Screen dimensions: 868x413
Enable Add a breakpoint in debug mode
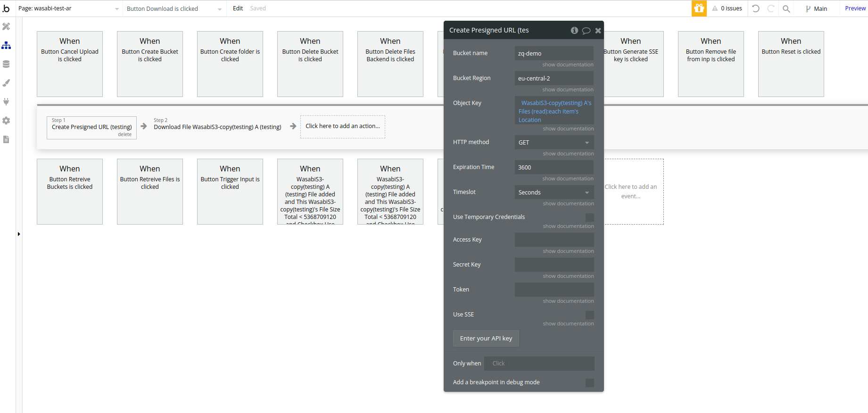click(590, 383)
